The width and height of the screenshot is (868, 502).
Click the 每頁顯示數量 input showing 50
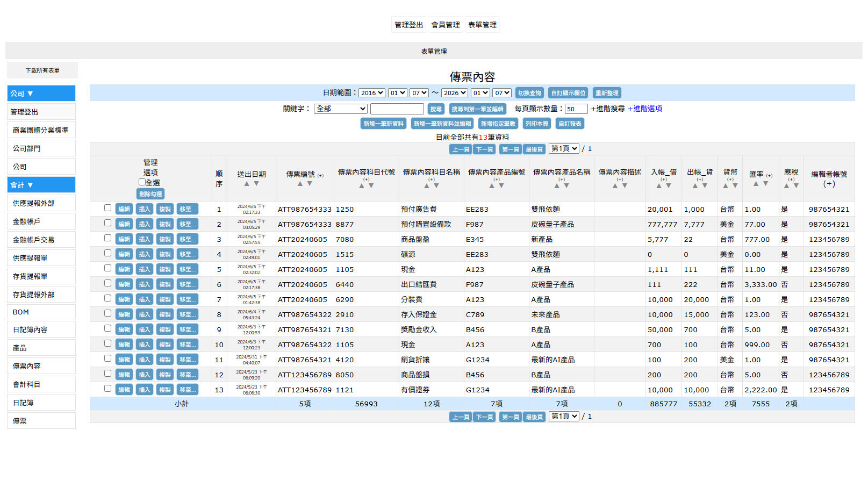coord(576,109)
